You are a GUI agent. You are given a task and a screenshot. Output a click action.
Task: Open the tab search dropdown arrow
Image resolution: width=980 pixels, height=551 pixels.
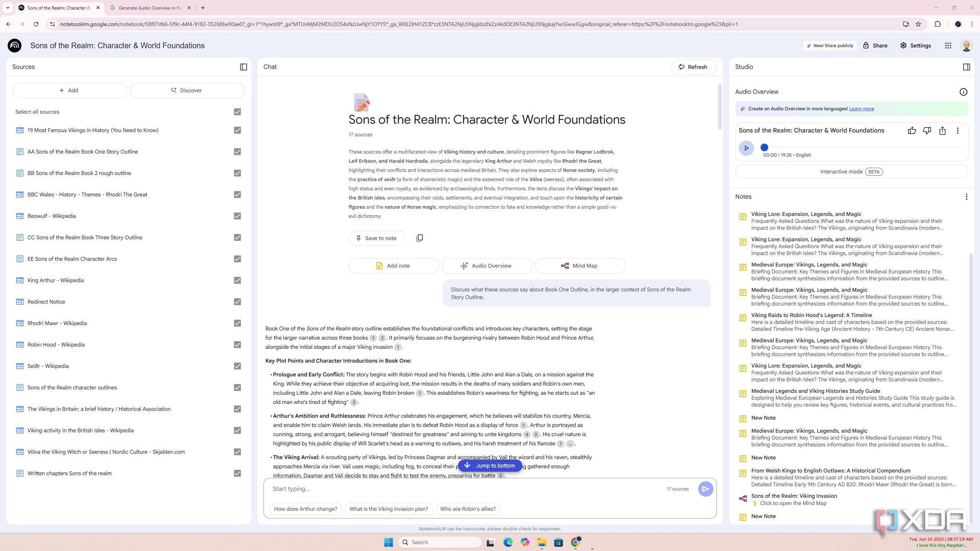coord(8,8)
